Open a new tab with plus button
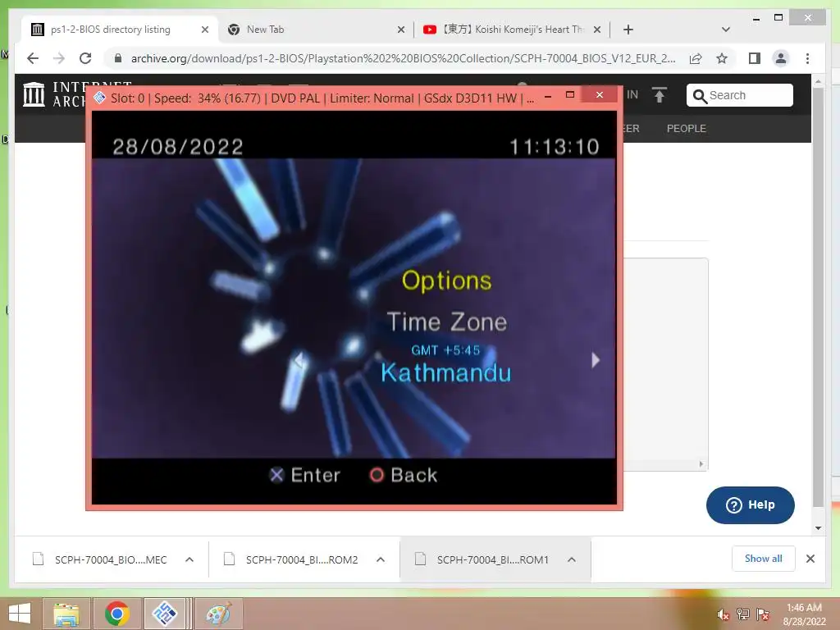 [x=628, y=30]
